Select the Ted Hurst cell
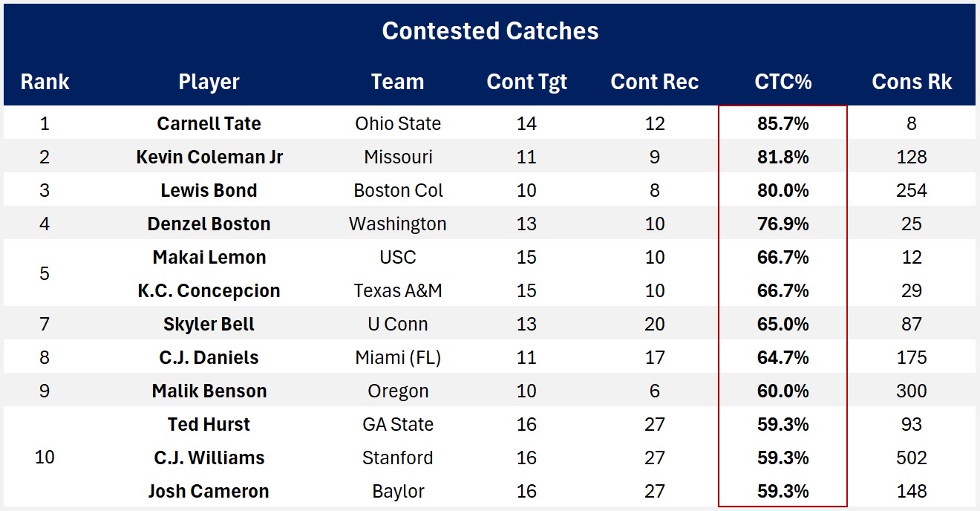 (x=209, y=424)
